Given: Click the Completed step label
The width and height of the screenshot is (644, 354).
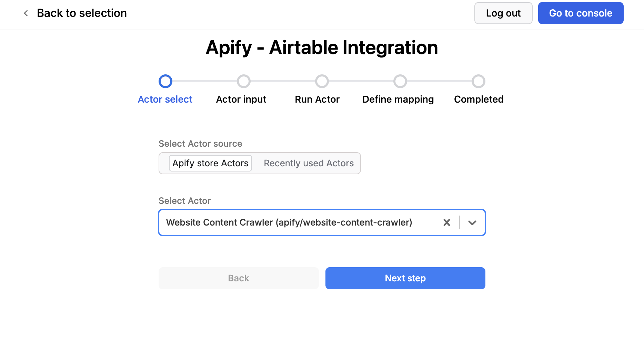Looking at the screenshot, I should tap(479, 99).
